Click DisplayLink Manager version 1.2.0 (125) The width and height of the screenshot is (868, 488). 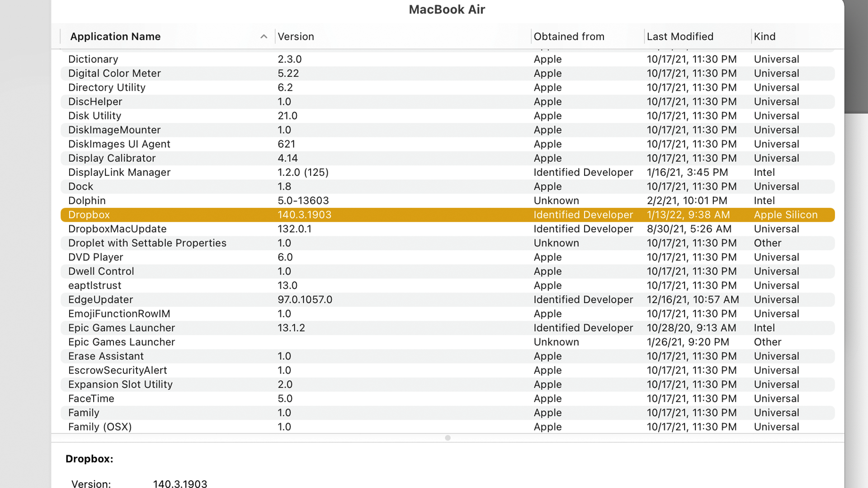click(303, 173)
